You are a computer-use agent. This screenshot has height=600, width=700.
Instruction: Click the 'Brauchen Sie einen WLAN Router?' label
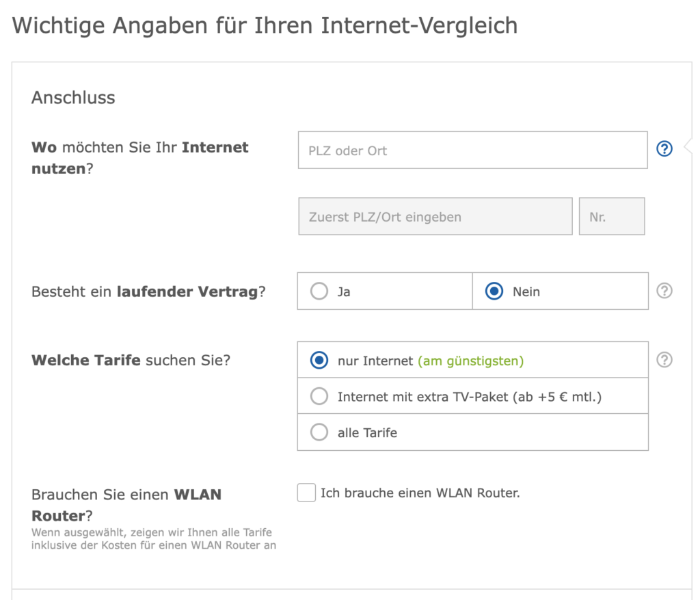click(x=126, y=505)
